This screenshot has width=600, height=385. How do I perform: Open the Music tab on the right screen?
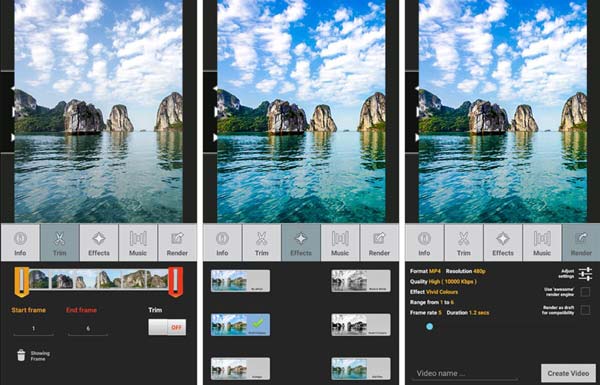[542, 243]
